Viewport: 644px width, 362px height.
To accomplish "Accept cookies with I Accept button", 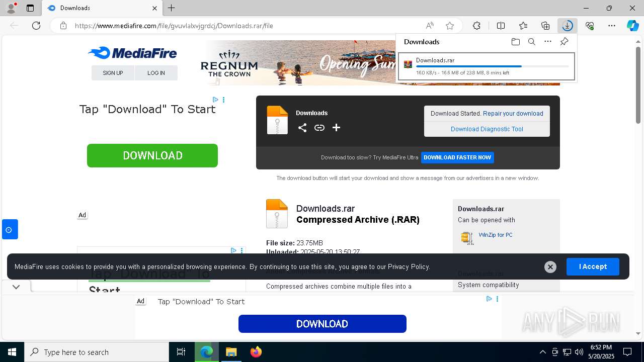I will tap(593, 266).
